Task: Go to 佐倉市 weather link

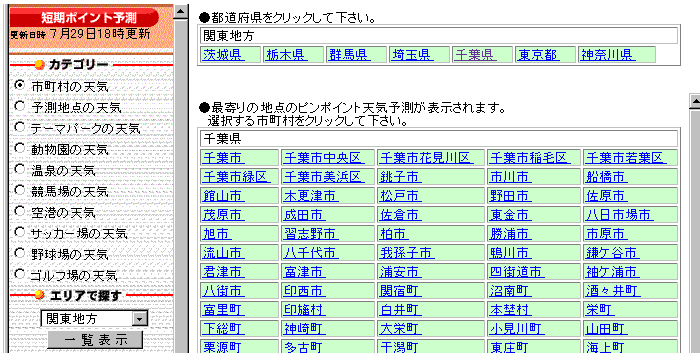Action: pyautogui.click(x=400, y=215)
